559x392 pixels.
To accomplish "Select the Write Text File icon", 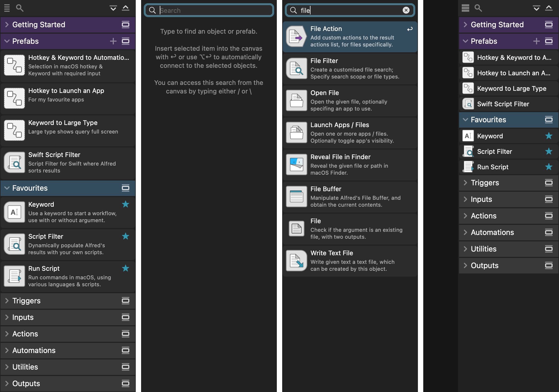I will 297,260.
